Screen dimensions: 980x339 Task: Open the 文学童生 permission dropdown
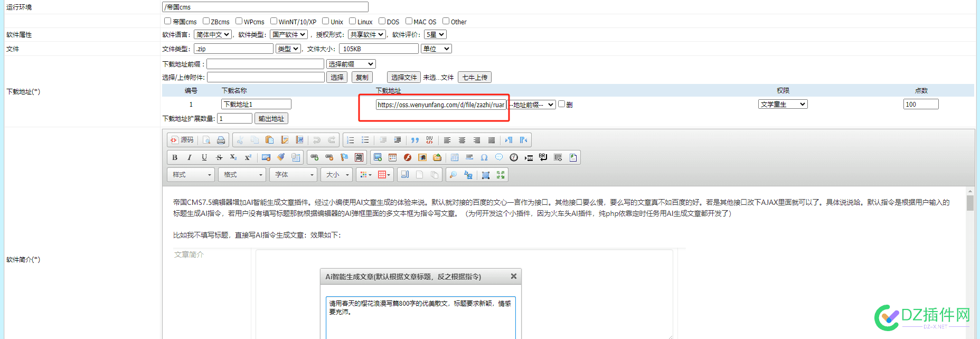(x=783, y=104)
